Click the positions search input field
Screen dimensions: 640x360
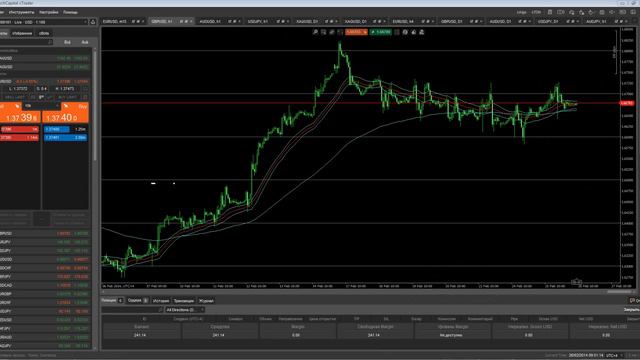[132, 310]
